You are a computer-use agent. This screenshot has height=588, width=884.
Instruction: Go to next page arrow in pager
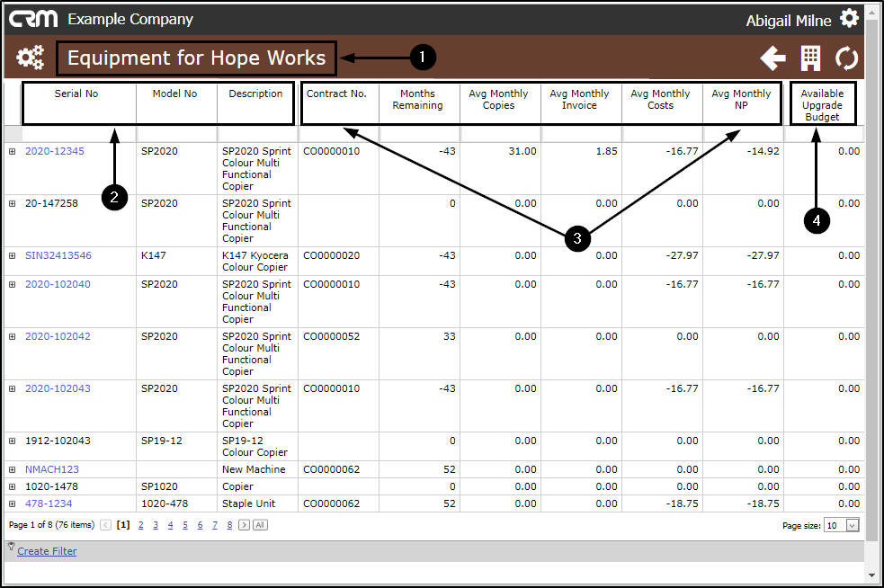tap(244, 525)
